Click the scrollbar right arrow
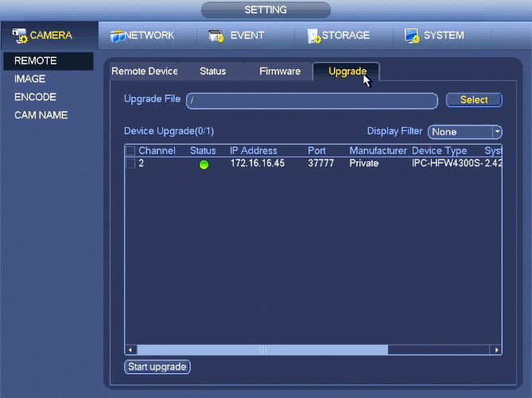 click(496, 350)
